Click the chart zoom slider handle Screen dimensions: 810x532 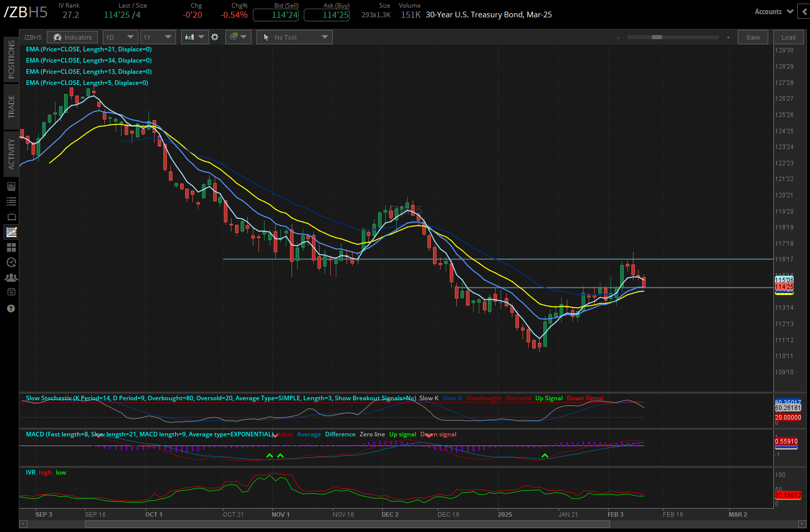(x=657, y=37)
